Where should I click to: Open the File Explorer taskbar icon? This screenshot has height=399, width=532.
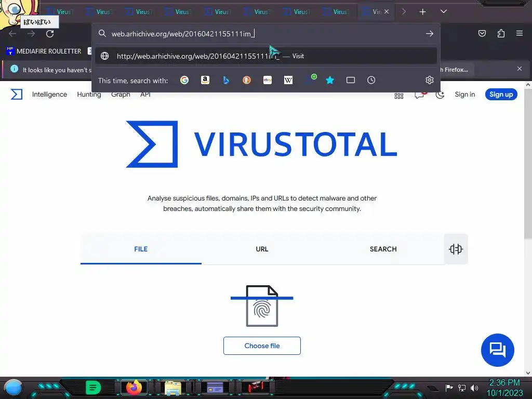pyautogui.click(x=172, y=388)
